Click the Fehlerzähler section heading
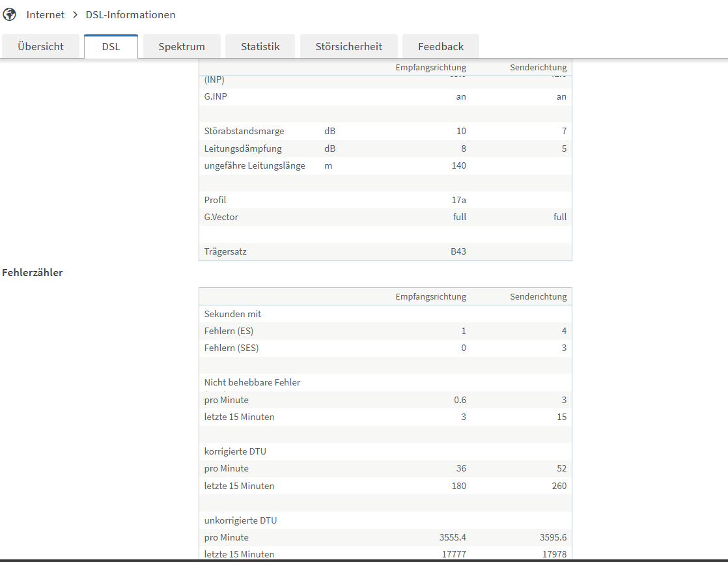Image resolution: width=728 pixels, height=562 pixels. 33,273
